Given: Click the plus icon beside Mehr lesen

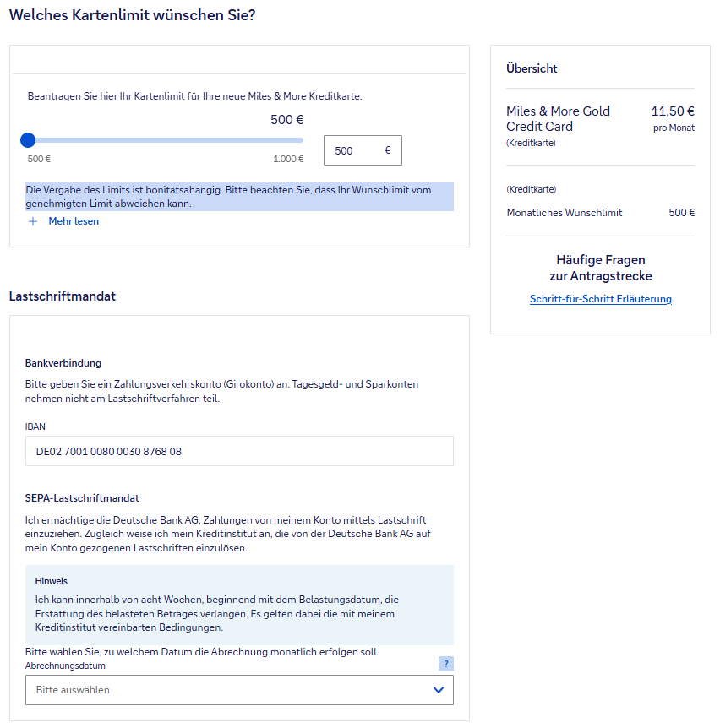Looking at the screenshot, I should [33, 221].
